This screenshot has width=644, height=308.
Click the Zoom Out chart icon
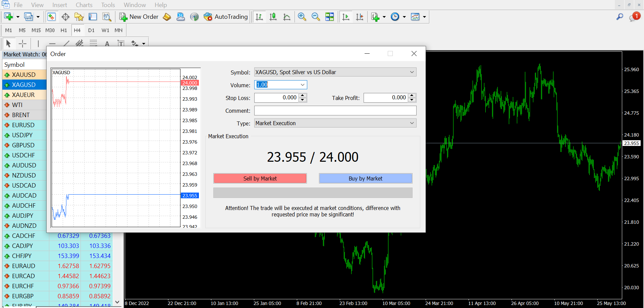click(x=316, y=17)
